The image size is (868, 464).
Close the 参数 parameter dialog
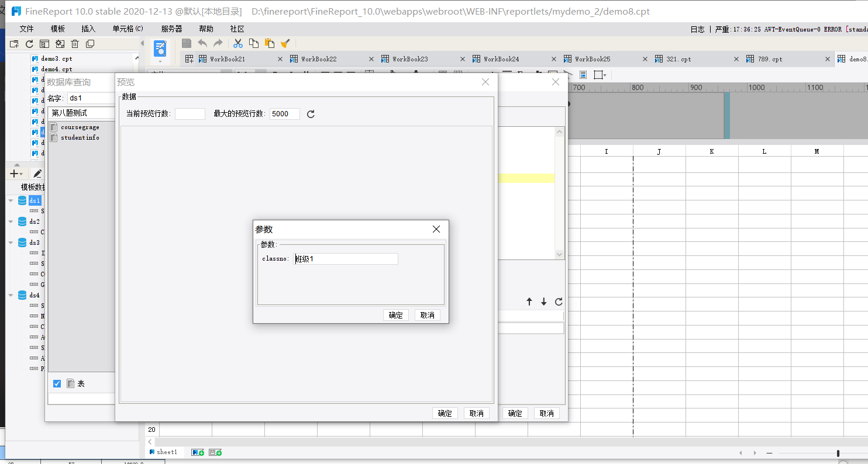(x=436, y=229)
